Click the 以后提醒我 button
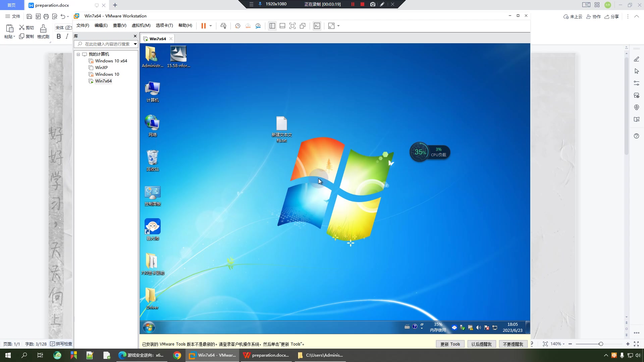 coord(481,344)
